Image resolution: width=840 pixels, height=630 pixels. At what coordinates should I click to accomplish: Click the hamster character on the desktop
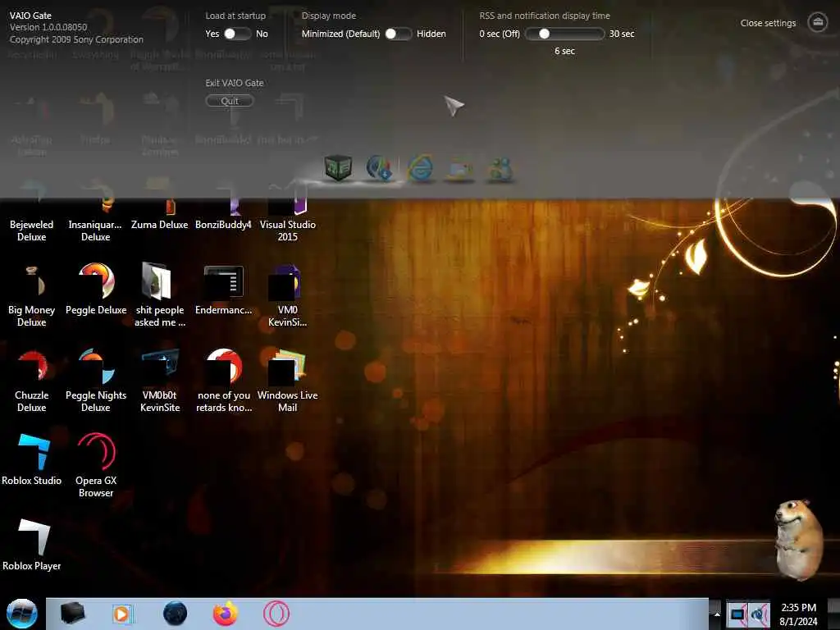pos(798,540)
